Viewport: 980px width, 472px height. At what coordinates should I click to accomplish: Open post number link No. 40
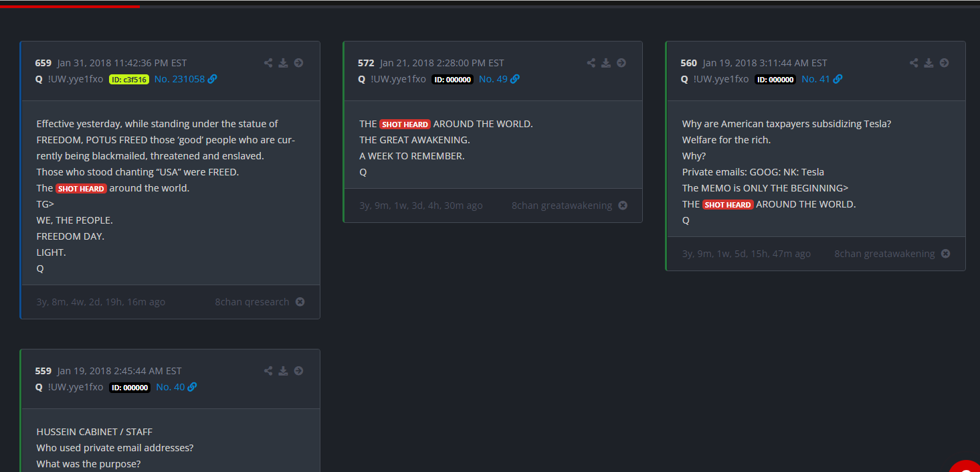170,387
